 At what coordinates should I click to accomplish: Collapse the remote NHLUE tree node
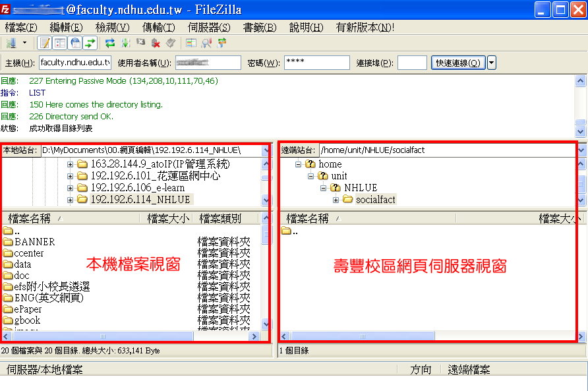(x=324, y=188)
